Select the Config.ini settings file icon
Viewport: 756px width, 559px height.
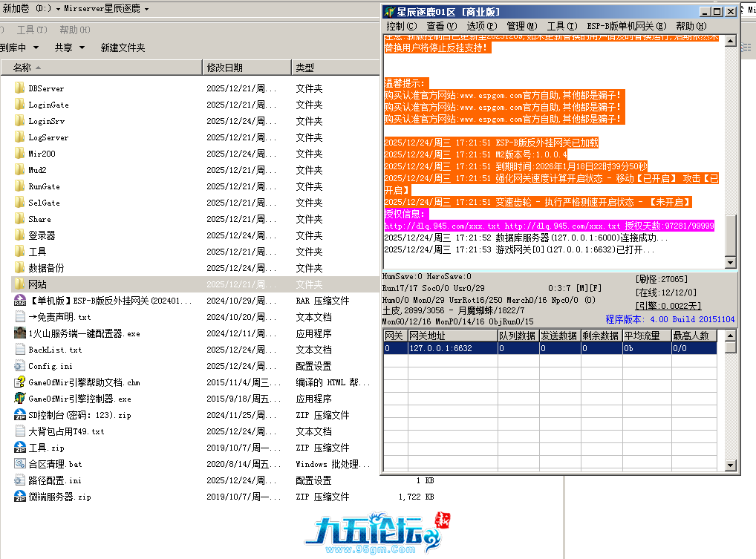pyautogui.click(x=20, y=366)
